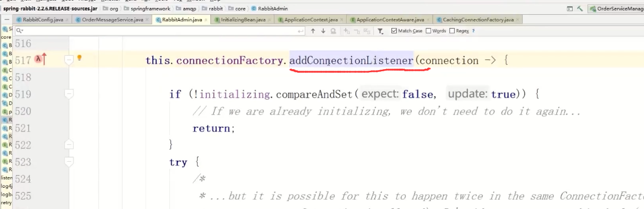
Task: Close the OrderMessageService.java tab
Action: click(147, 20)
